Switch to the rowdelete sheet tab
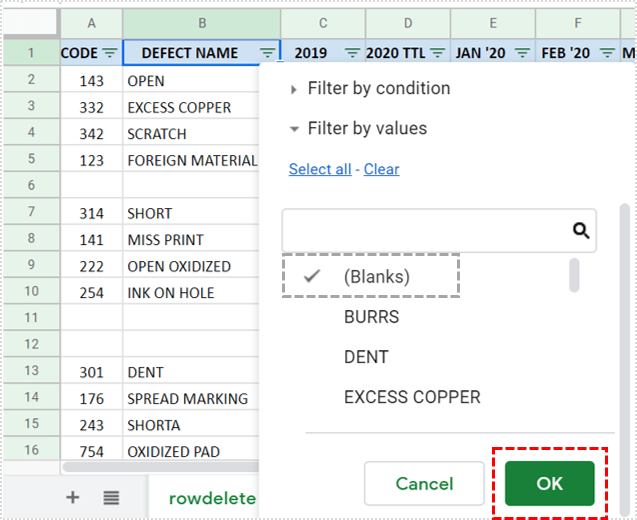 click(212, 498)
